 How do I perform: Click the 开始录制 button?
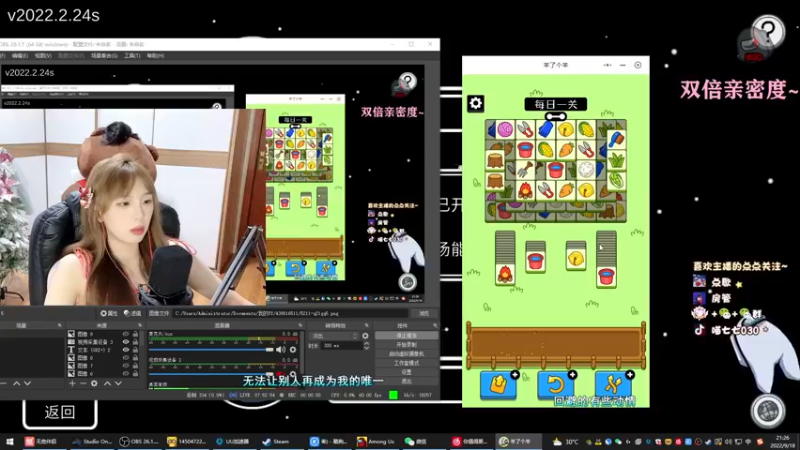[x=407, y=345]
